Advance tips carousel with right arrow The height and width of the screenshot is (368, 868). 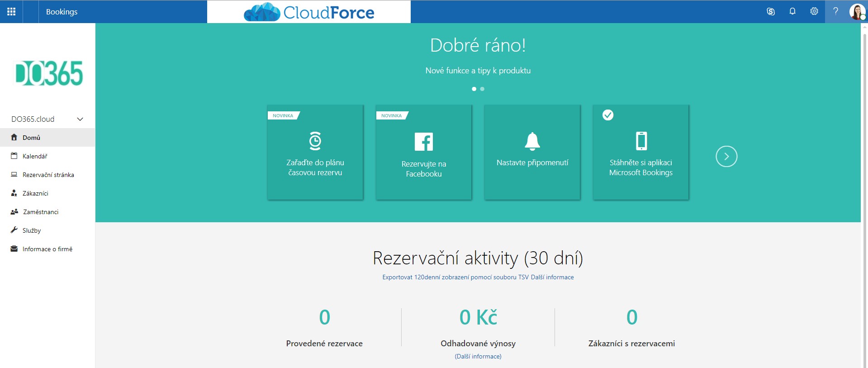click(x=726, y=157)
